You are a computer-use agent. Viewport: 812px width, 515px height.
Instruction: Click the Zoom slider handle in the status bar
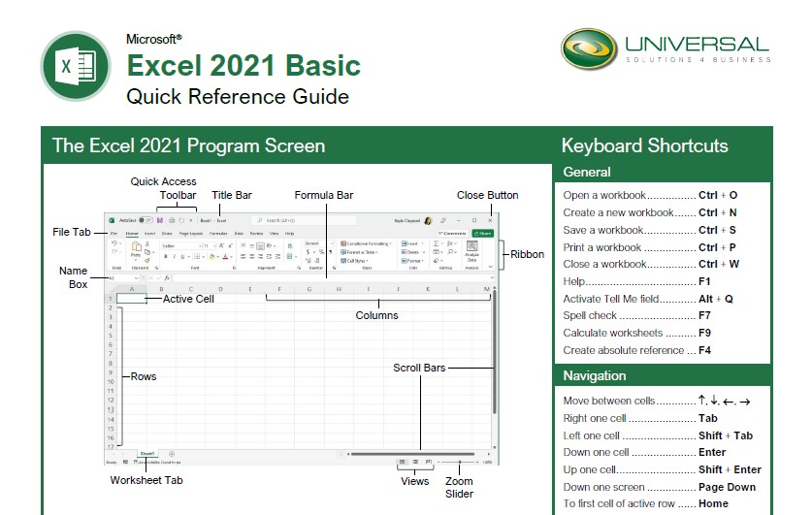(460, 462)
